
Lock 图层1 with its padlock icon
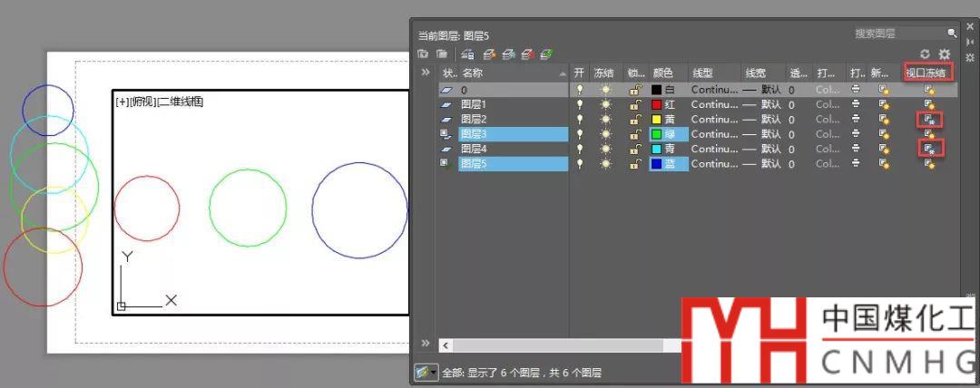point(635,104)
